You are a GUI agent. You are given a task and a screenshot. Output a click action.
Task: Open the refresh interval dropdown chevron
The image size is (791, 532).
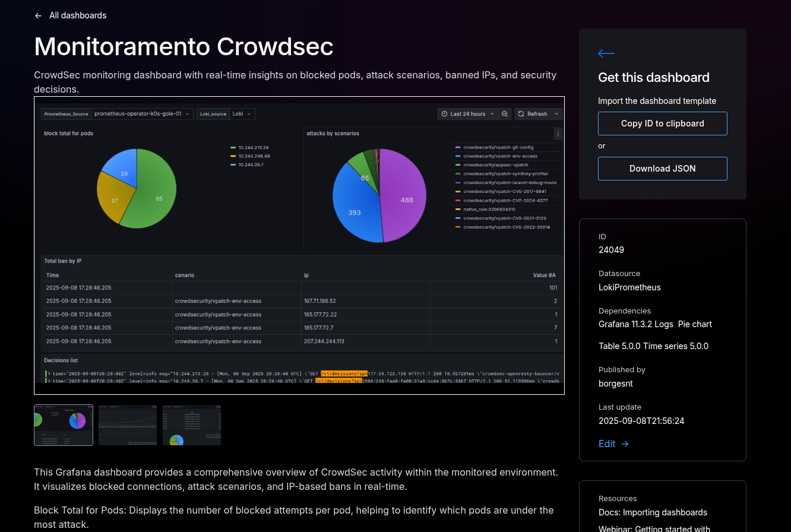[x=557, y=113]
